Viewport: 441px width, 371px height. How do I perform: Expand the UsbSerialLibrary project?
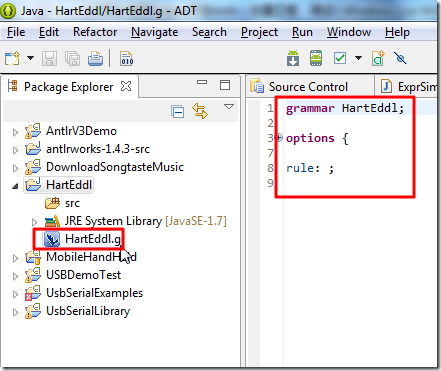[15, 312]
